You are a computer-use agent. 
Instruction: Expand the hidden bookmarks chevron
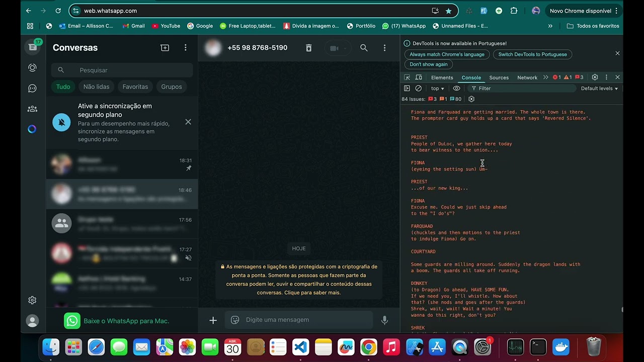550,26
